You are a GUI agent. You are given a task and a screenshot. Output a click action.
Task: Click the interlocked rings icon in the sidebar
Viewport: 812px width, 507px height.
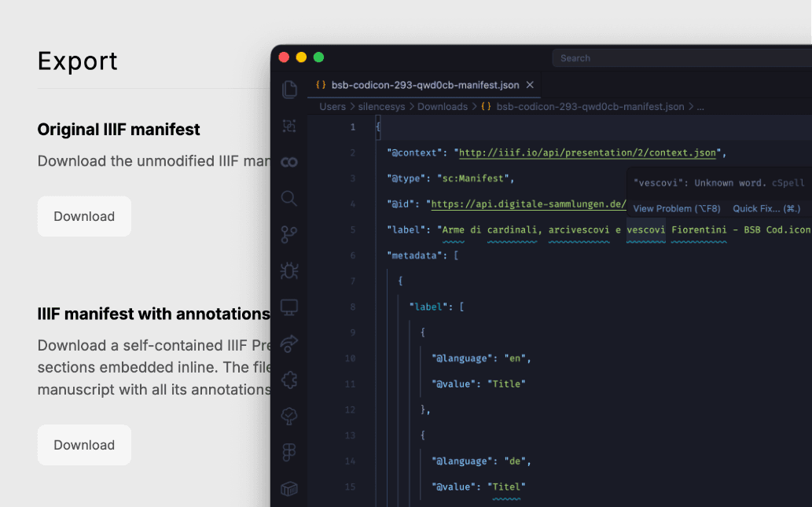289,162
